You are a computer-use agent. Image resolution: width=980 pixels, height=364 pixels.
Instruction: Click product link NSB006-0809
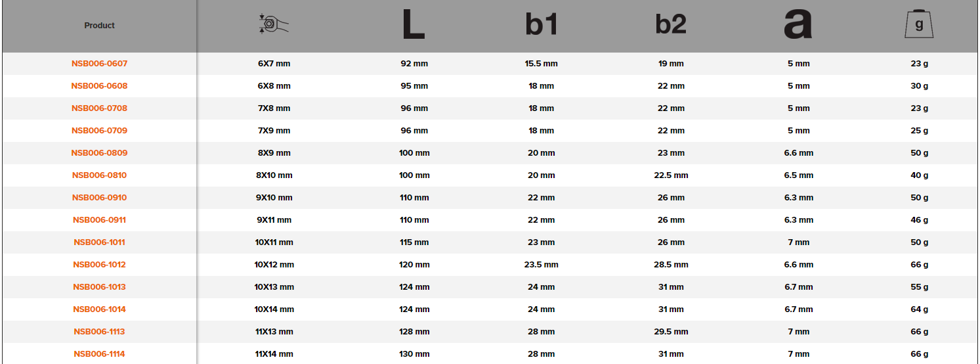coord(99,153)
